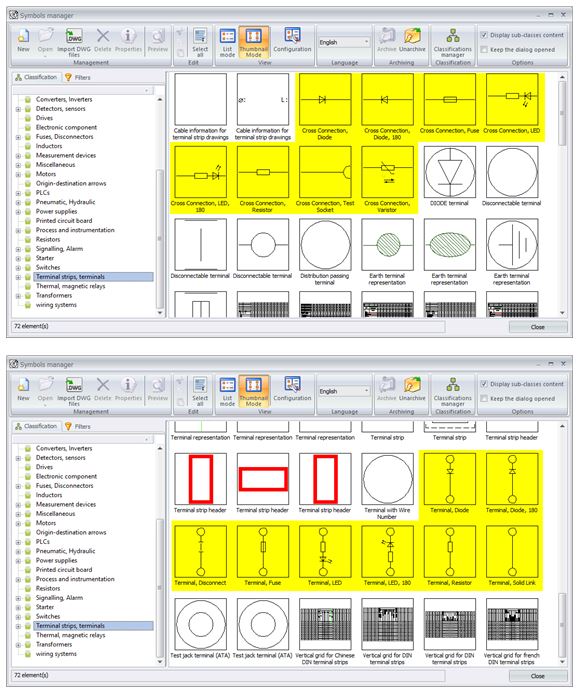This screenshot has height=693, width=578.
Task: Switch to List mode in upper window
Action: (x=228, y=42)
